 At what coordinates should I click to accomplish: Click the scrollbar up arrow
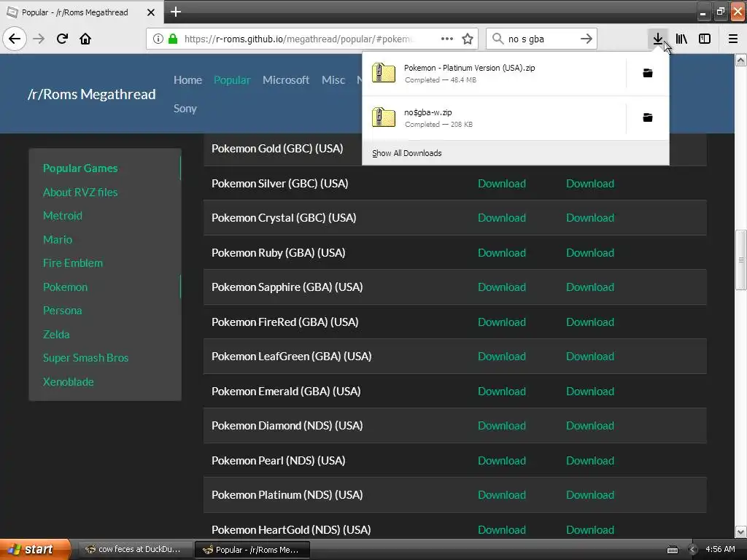[741, 60]
